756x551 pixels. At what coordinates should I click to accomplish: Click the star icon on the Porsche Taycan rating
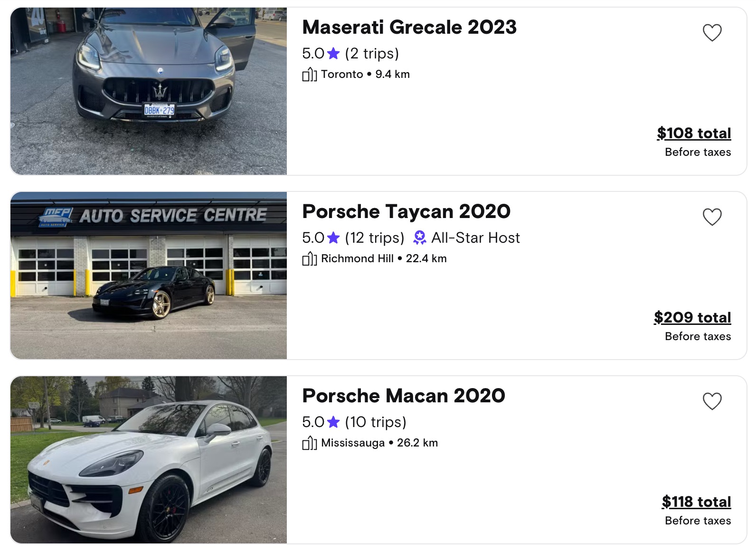pos(333,237)
